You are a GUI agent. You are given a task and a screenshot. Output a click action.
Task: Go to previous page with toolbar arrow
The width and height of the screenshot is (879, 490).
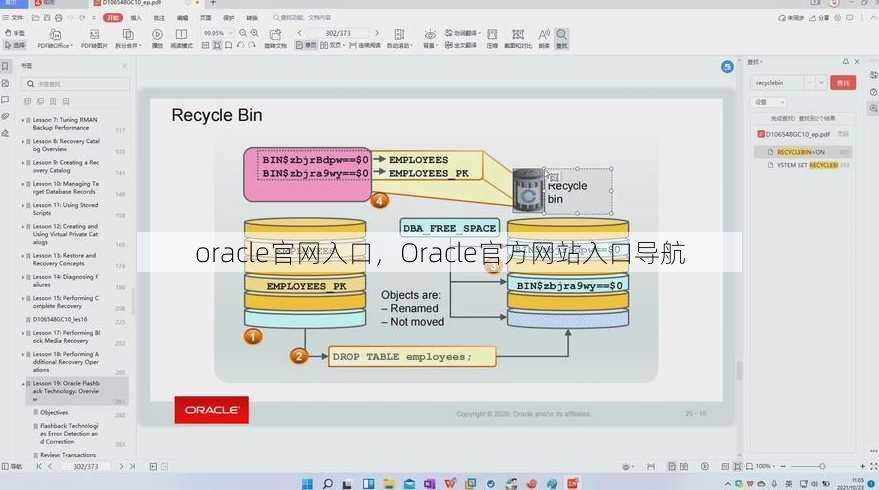299,33
